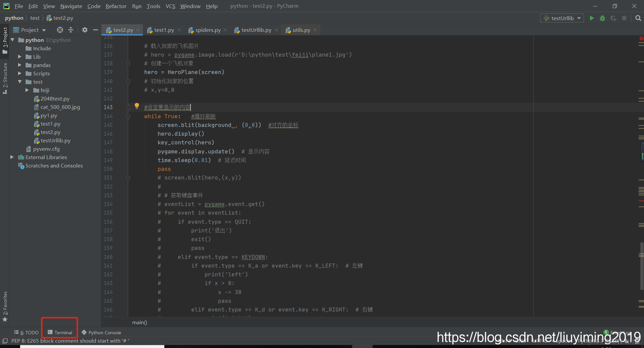Open the testUrllib run configuration dropdown
Screen dimensions: 644x348
click(x=562, y=18)
